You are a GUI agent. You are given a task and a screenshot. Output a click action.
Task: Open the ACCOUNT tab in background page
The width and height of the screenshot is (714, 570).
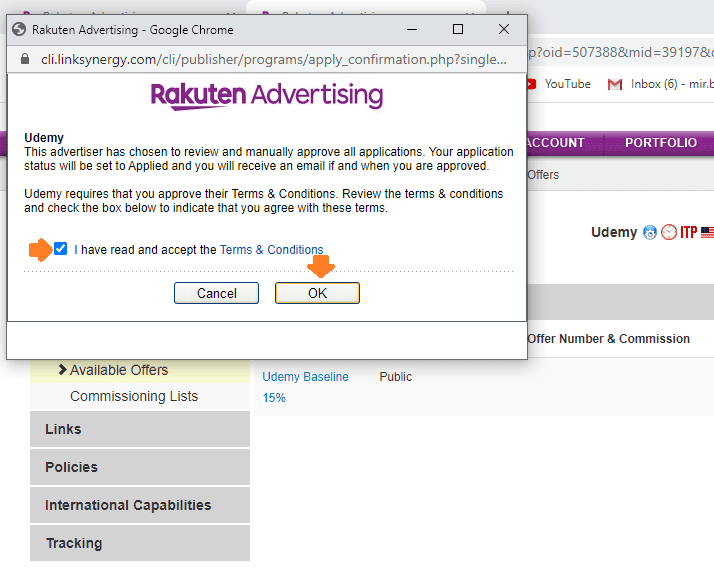click(x=556, y=143)
